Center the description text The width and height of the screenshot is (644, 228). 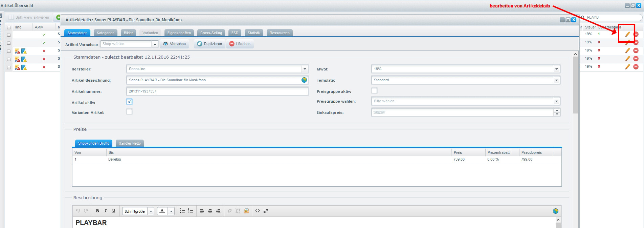coord(210,211)
